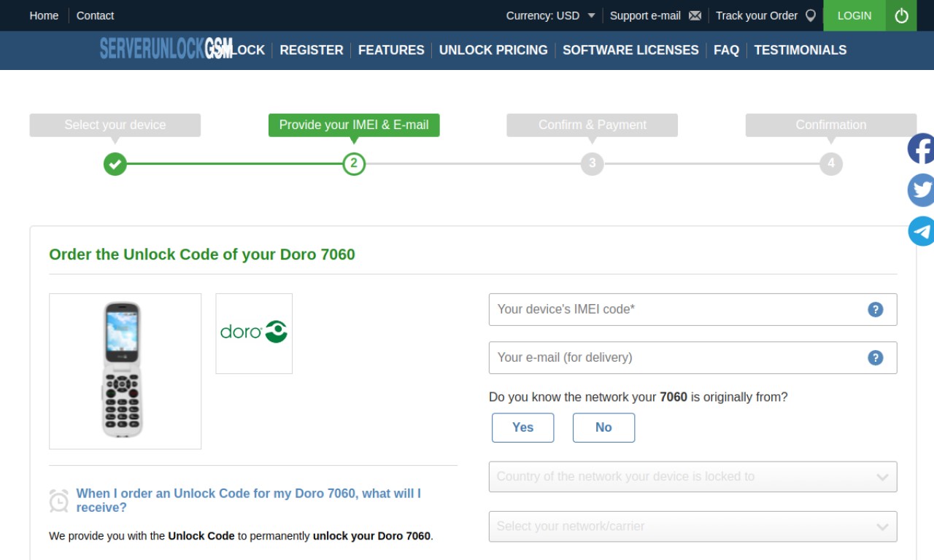
Task: Click the step 2 circle indicator
Action: [x=354, y=163]
